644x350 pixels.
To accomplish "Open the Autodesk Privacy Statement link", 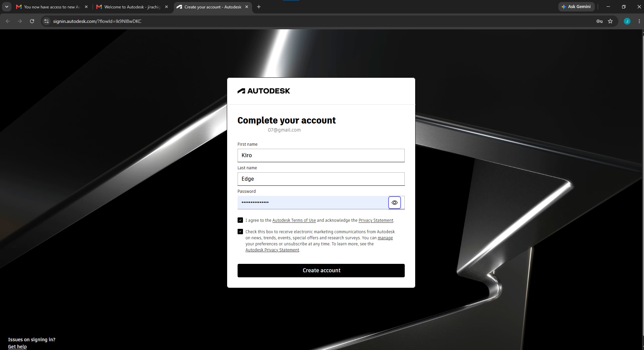I will [x=272, y=250].
